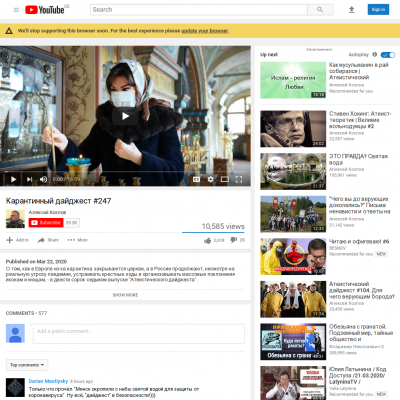Toggle the Autoplay switch off

pos(388,55)
